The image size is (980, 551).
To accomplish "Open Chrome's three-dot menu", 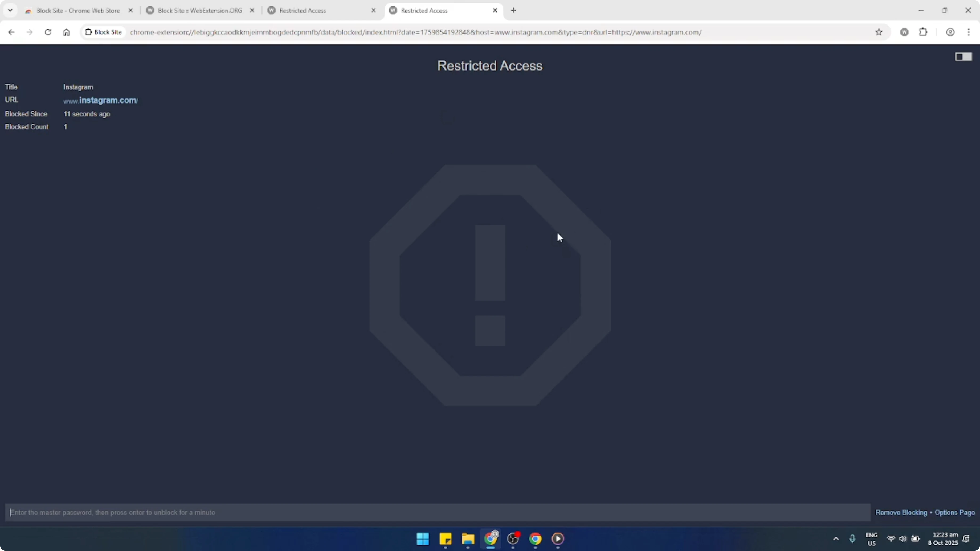I will point(969,32).
